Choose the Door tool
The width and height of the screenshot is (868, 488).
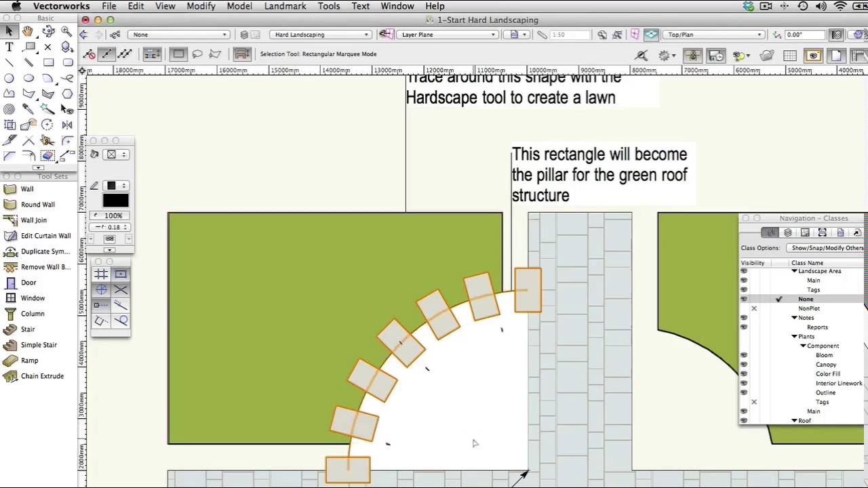pos(28,283)
